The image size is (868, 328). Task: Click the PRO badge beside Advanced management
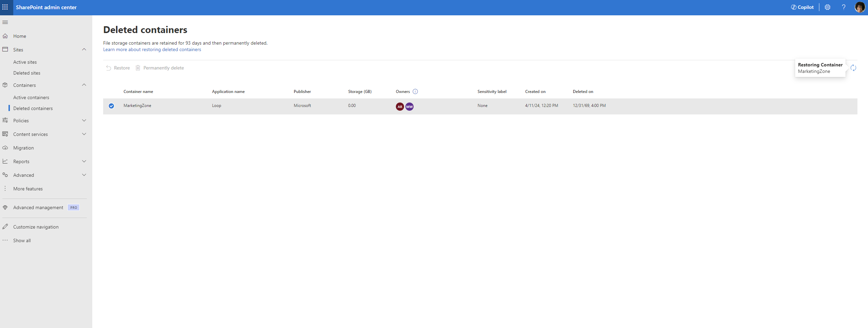tap(74, 207)
